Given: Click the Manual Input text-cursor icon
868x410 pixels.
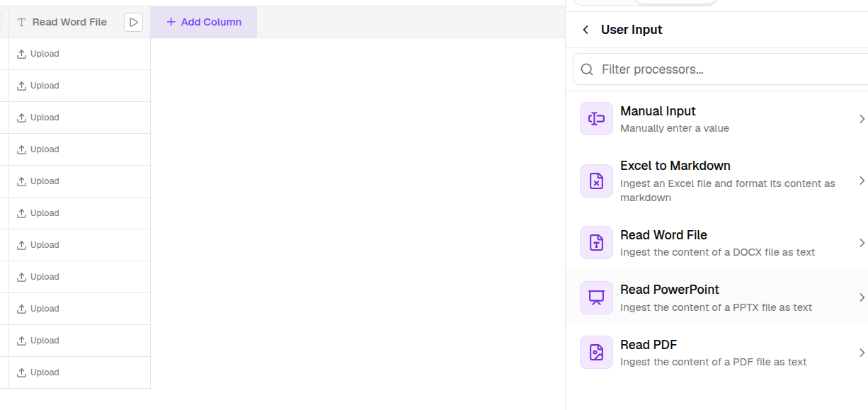Looking at the screenshot, I should tap(596, 118).
